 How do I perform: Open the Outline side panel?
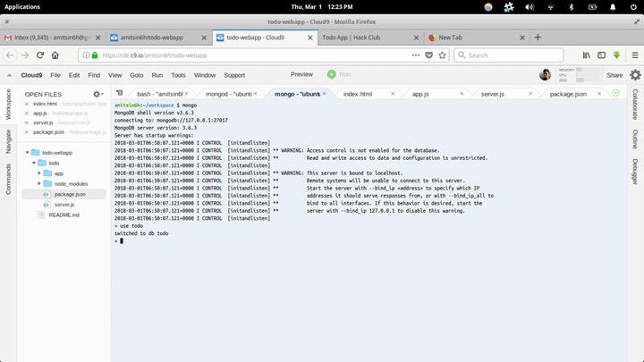635,139
